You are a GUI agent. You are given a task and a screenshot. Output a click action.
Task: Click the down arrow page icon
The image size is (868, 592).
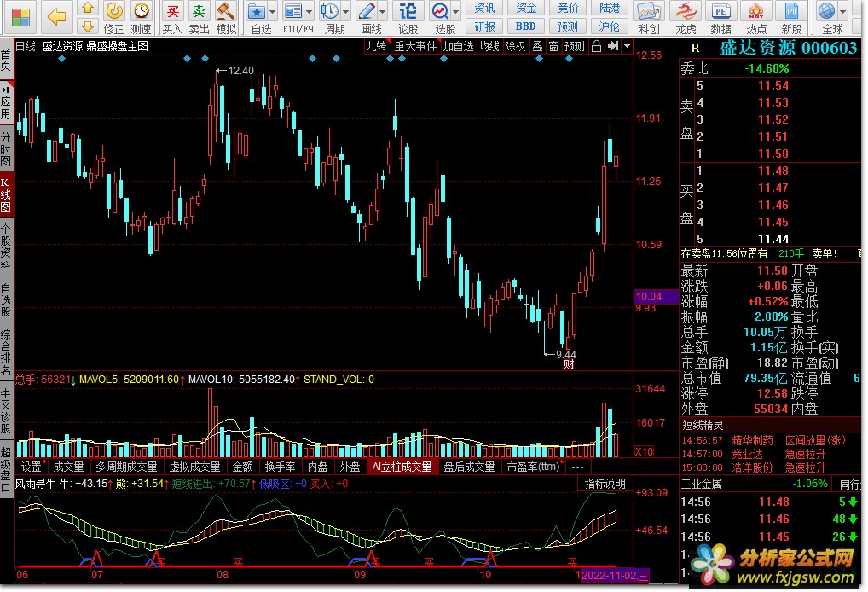point(88,26)
